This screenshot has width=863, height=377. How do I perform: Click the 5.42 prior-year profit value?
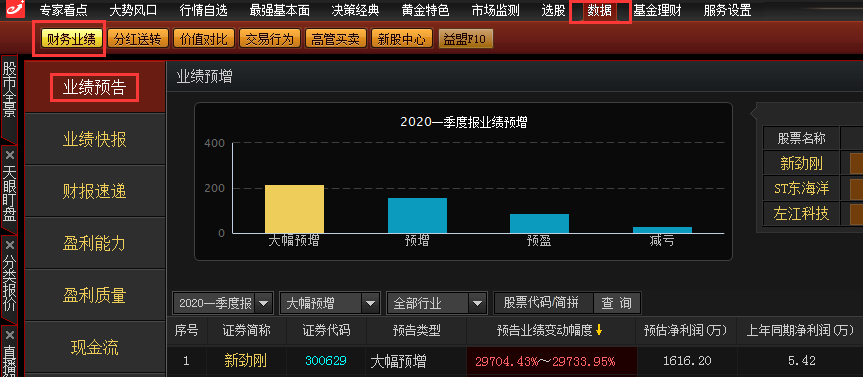pyautogui.click(x=801, y=361)
